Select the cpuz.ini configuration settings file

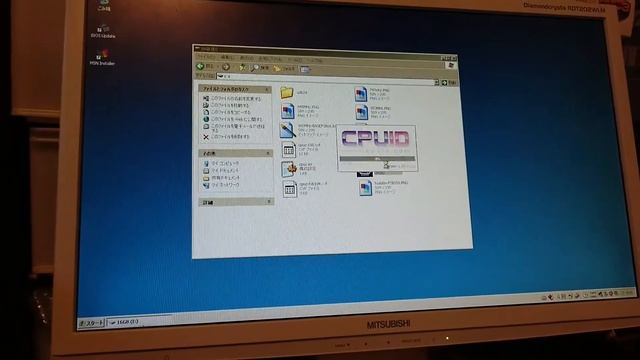(289, 169)
